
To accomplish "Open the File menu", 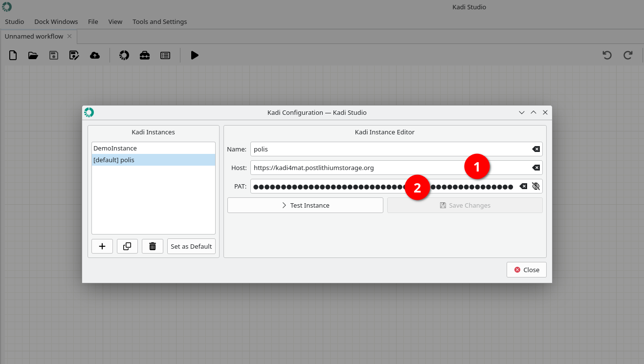I will 93,21.
